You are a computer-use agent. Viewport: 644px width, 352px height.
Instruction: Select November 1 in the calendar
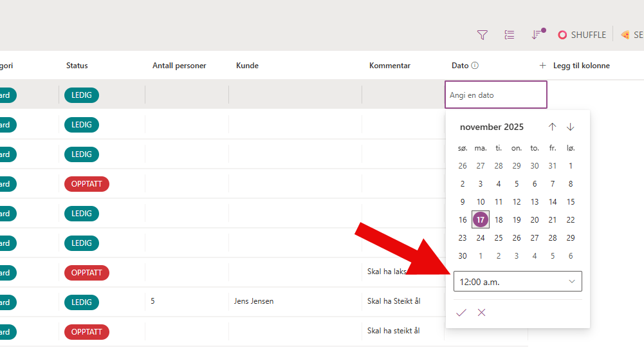coord(571,166)
